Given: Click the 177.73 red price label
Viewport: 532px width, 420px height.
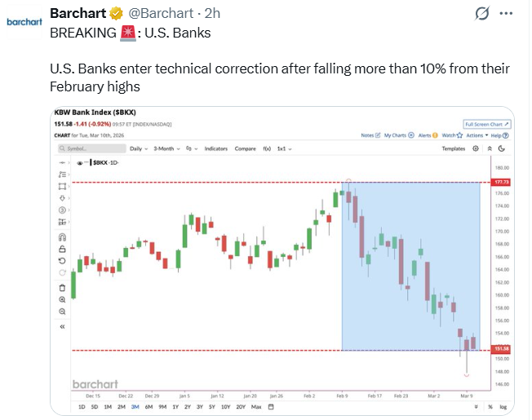Looking at the screenshot, I should (502, 182).
